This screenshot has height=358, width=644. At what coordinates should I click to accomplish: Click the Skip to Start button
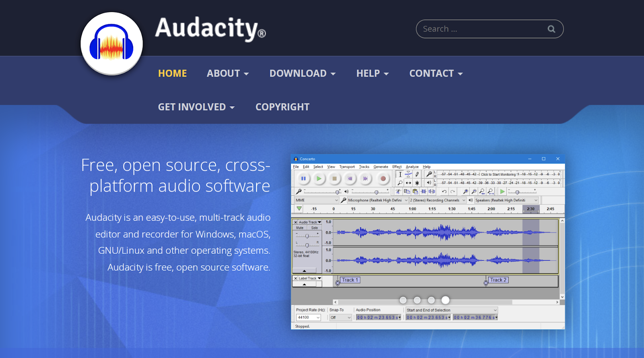pyautogui.click(x=350, y=178)
